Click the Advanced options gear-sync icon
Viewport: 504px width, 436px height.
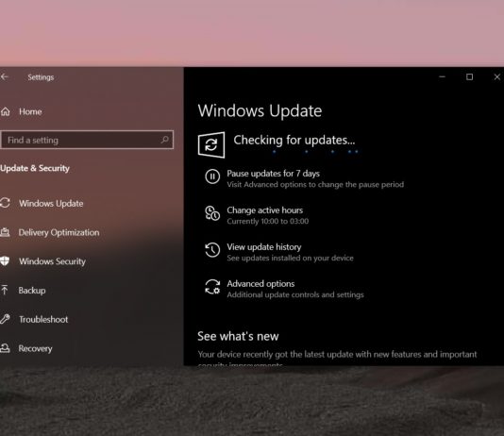coord(212,287)
